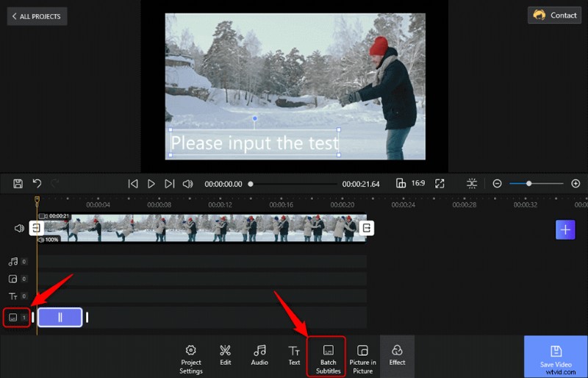
Task: Skip to previous frame
Action: click(x=133, y=184)
